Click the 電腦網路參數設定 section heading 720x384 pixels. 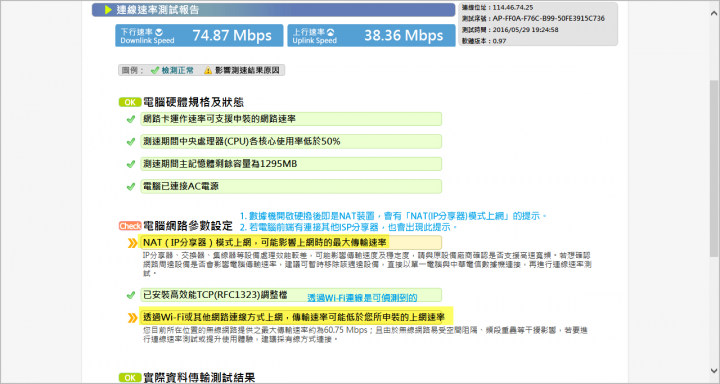(188, 226)
